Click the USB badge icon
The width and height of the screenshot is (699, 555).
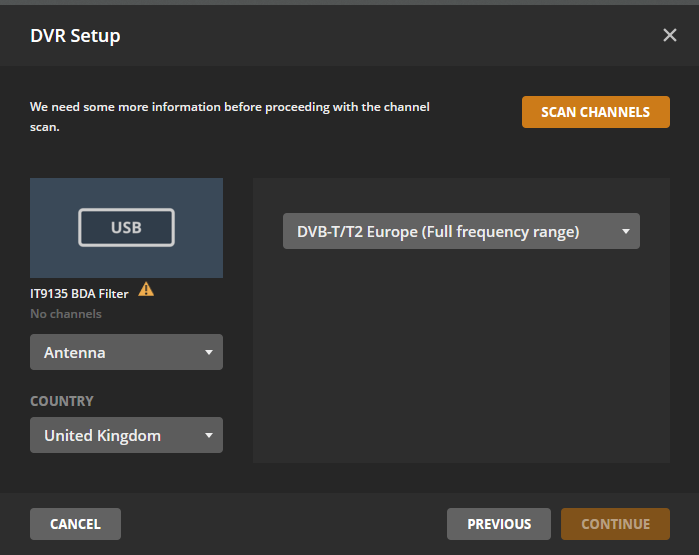(x=126, y=227)
